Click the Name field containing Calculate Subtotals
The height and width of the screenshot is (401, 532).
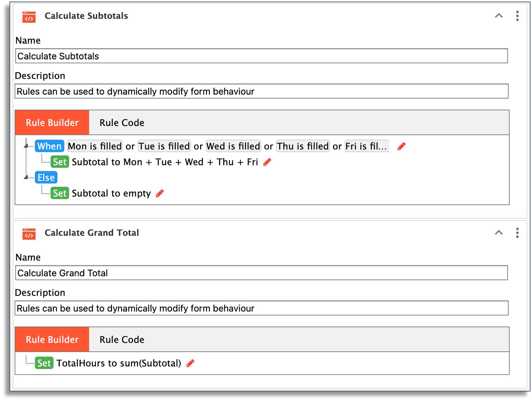(x=262, y=56)
